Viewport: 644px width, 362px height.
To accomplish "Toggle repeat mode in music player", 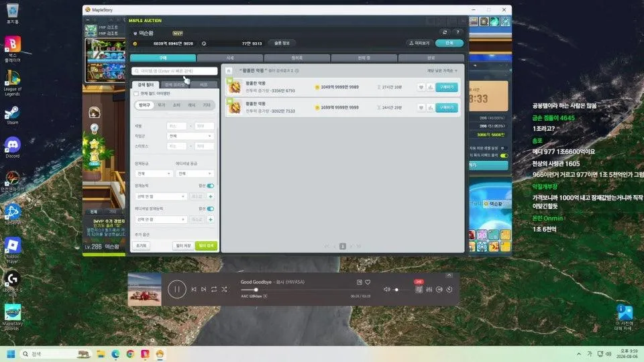I will coord(214,290).
